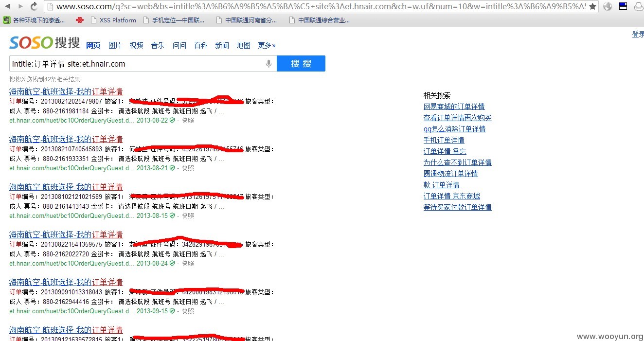Open the blue flag extension icon

tap(623, 6)
